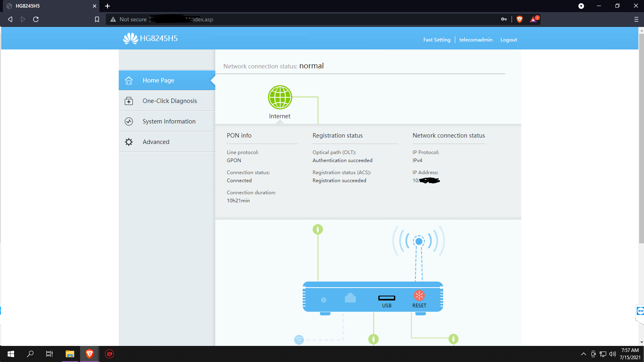Image resolution: width=644 pixels, height=362 pixels.
Task: Open the profile dropdown in title bar
Action: 581,6
